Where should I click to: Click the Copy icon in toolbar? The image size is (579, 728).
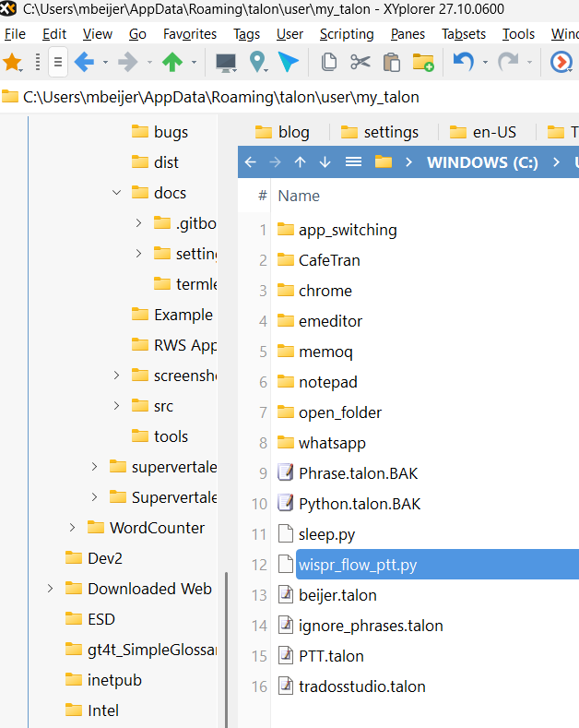pyautogui.click(x=329, y=62)
